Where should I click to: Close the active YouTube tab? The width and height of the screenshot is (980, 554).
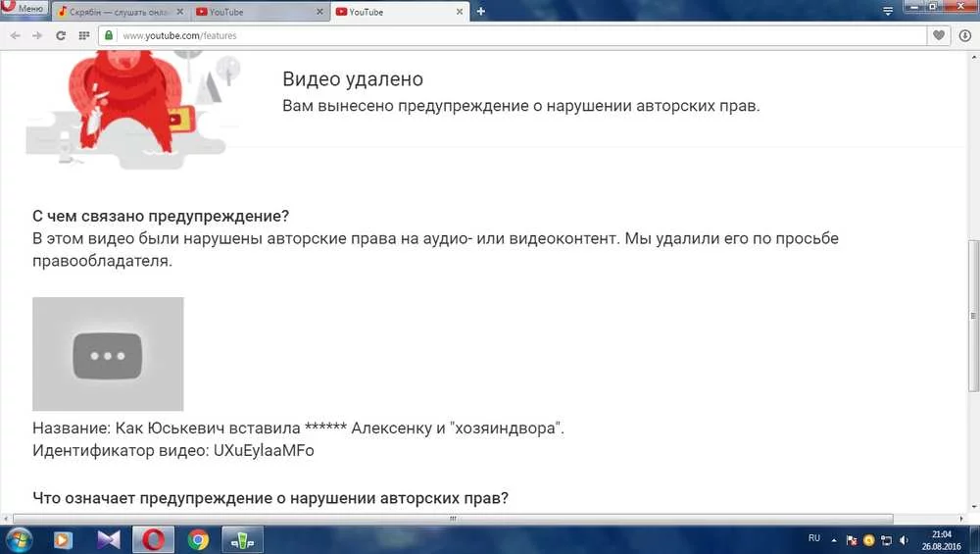(460, 11)
